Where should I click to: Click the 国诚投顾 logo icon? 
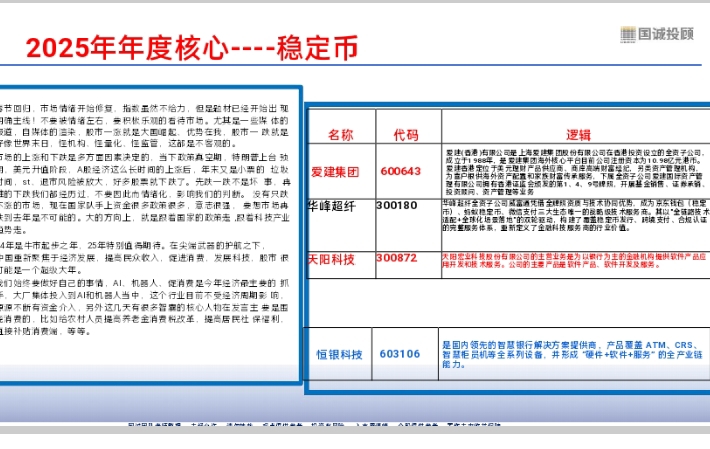click(x=628, y=34)
